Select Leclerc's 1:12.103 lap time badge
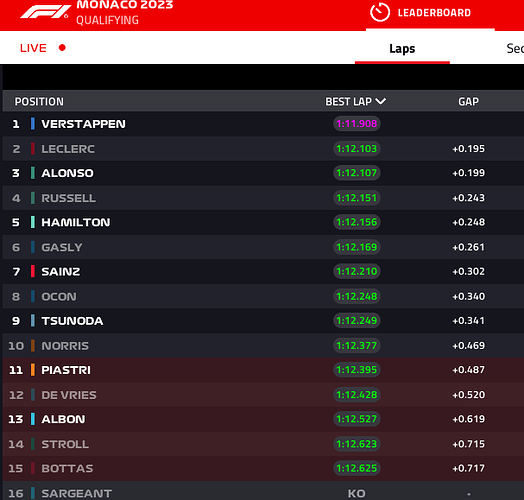 (x=357, y=148)
